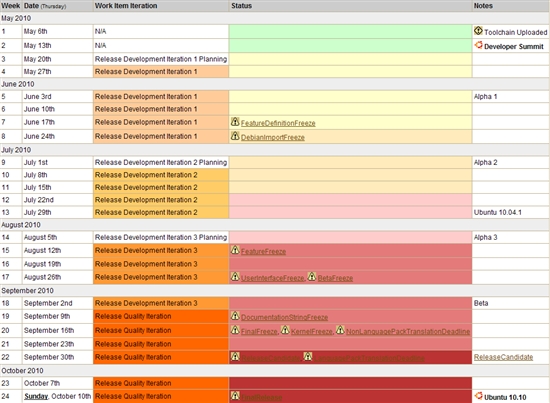Follow the UserInterfaceFreeze link
The width and height of the screenshot is (550, 403).
pyautogui.click(x=273, y=278)
